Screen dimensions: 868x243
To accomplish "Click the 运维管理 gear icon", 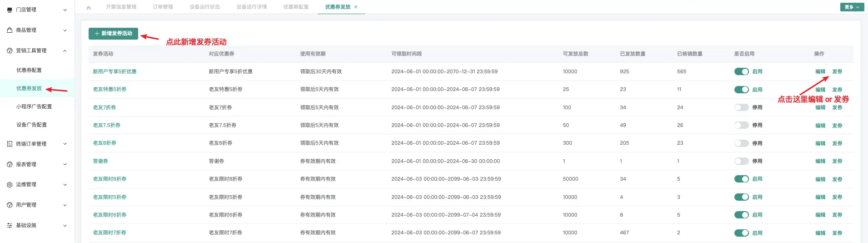I will (x=10, y=185).
